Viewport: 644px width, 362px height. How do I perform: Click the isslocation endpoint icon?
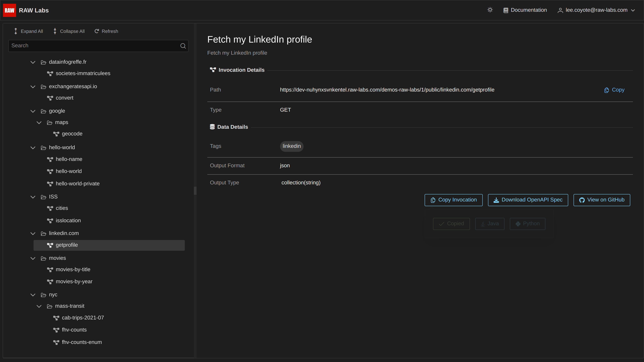point(50,221)
